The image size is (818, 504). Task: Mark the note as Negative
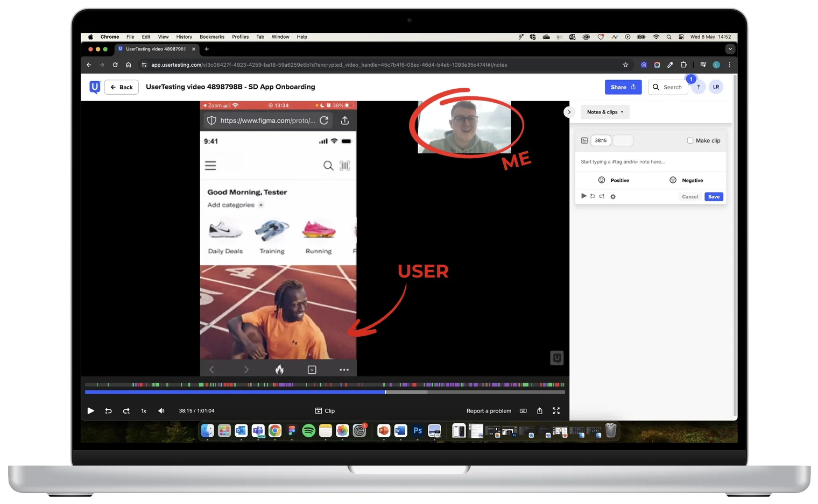pos(686,180)
